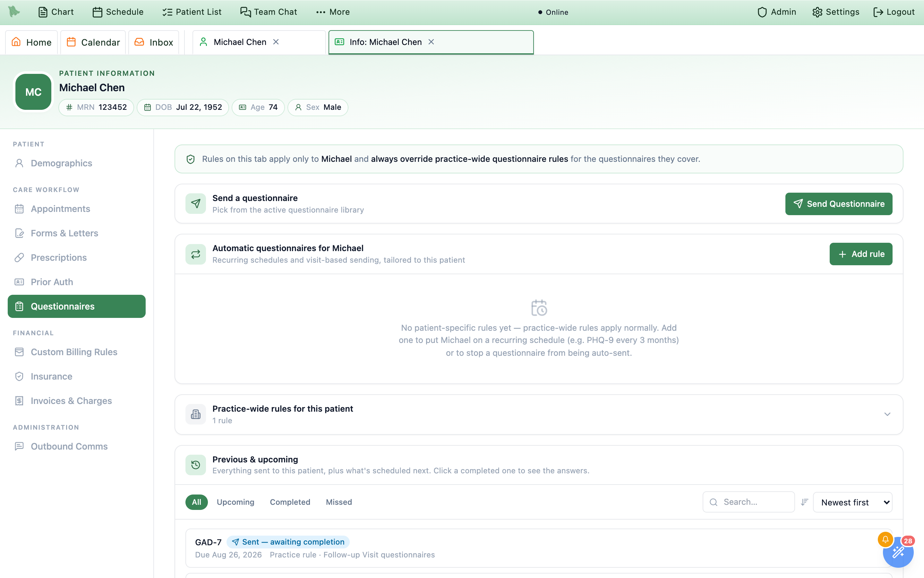This screenshot has width=924, height=578.
Task: Click the Send Questionnaire button
Action: [x=838, y=204]
